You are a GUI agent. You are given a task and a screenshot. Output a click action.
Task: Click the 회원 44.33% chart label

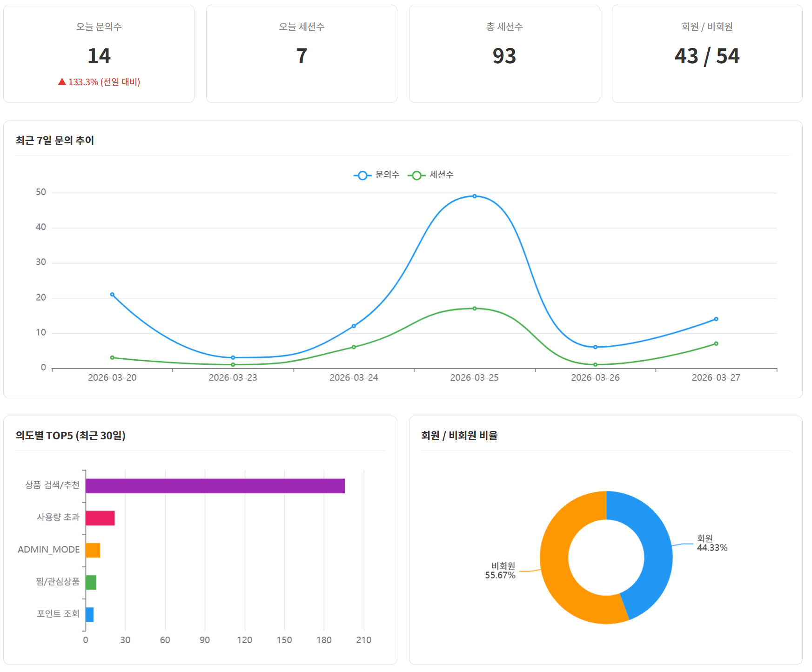(x=711, y=543)
